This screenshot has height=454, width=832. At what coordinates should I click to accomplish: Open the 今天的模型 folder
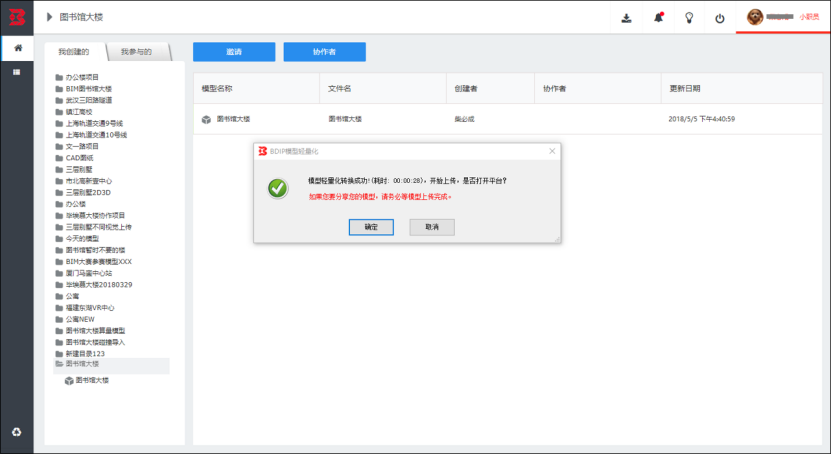click(82, 239)
